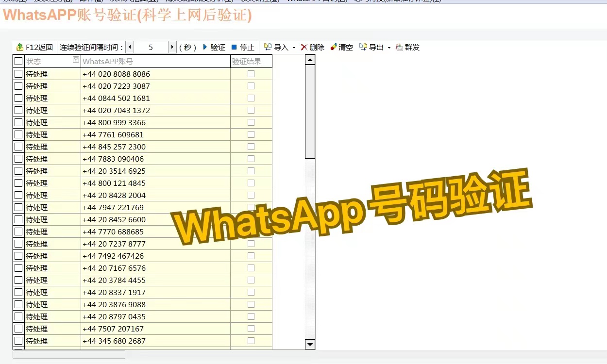Stop verification with the 停止 icon
This screenshot has height=364, width=607.
tap(234, 47)
